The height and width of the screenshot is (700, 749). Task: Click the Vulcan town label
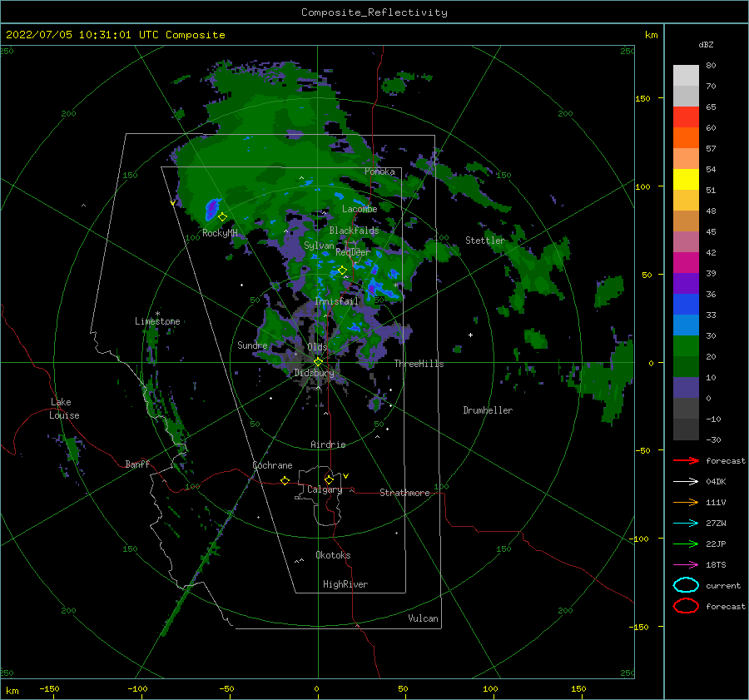[x=424, y=618]
